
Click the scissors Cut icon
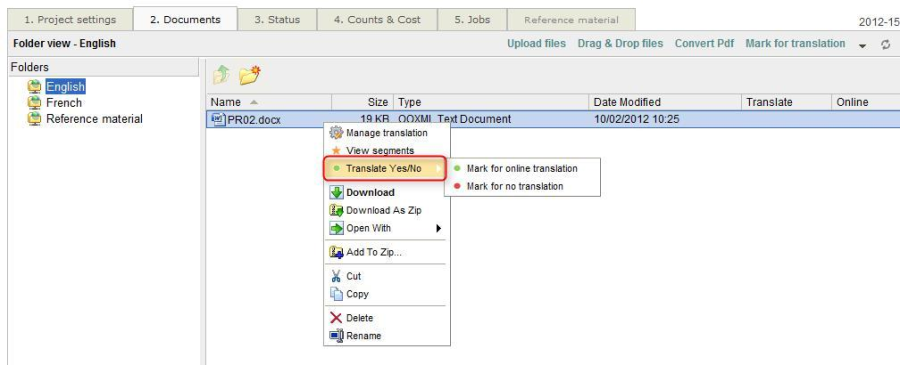tap(336, 276)
